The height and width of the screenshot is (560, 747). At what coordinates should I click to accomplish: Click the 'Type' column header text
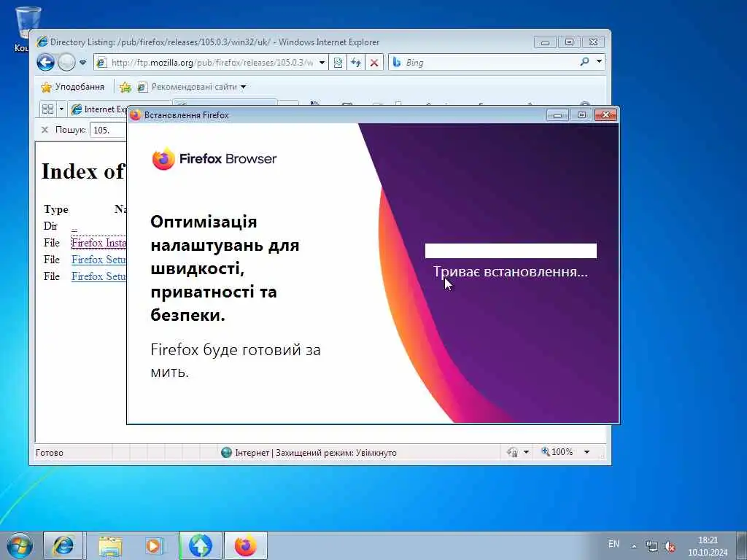coord(56,209)
